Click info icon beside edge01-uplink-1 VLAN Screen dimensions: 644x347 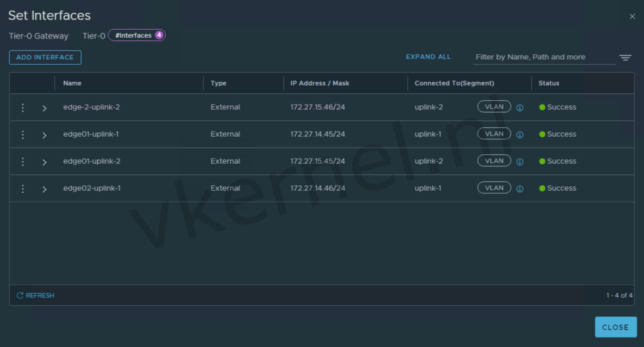coord(519,135)
